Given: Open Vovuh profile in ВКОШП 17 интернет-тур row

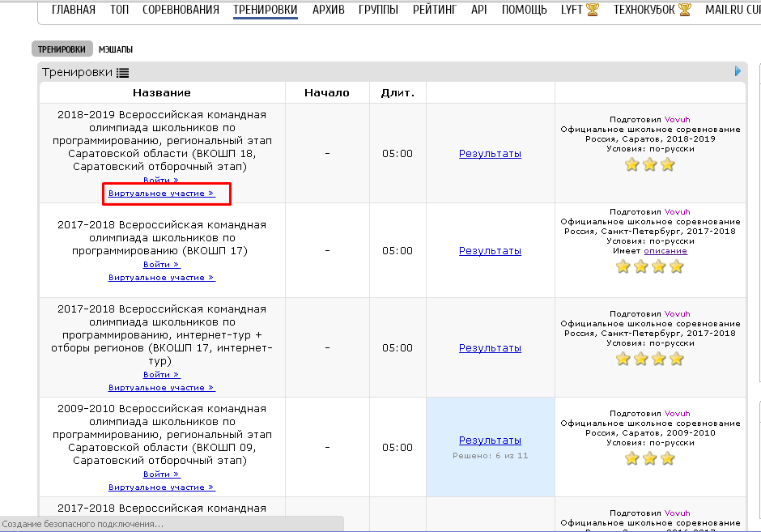Looking at the screenshot, I should point(677,313).
